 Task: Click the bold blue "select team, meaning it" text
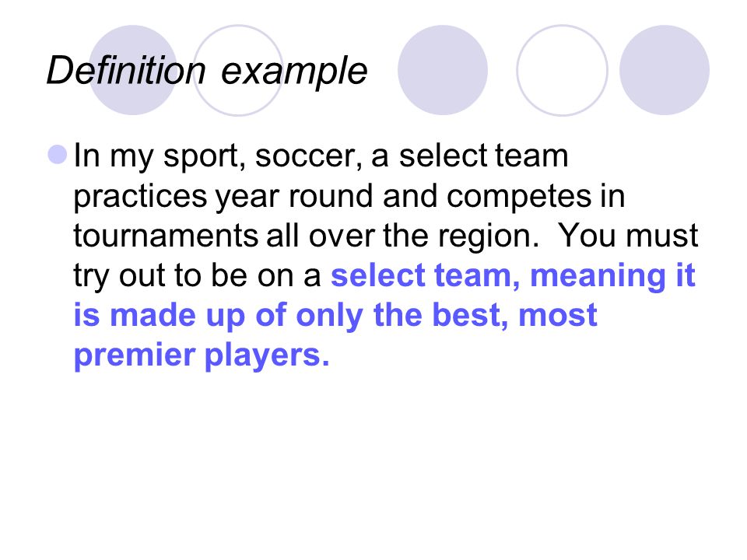coord(513,275)
